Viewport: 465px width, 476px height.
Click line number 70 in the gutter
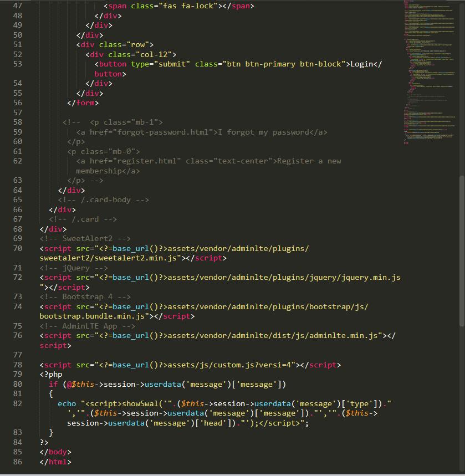coord(18,248)
